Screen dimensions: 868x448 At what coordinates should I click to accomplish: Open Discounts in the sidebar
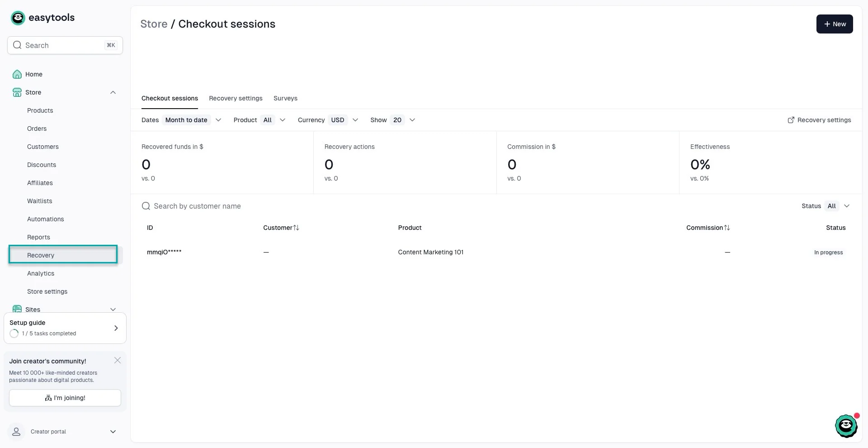coord(42,165)
